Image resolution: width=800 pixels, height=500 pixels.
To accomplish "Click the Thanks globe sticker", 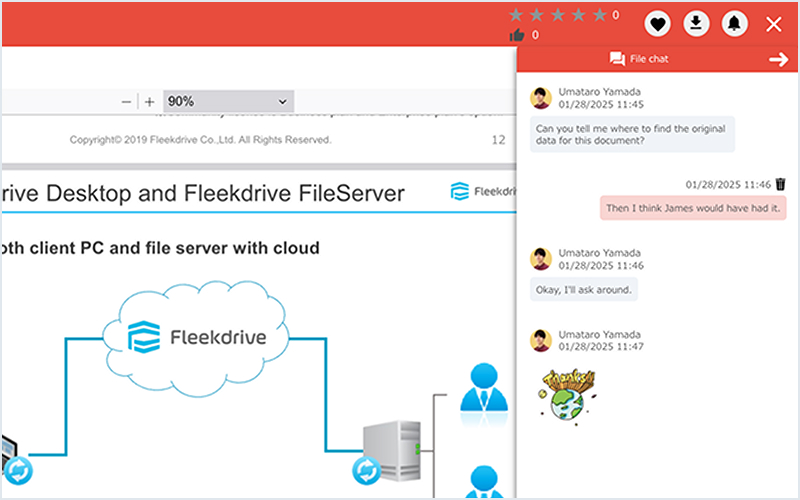I will pyautogui.click(x=567, y=396).
